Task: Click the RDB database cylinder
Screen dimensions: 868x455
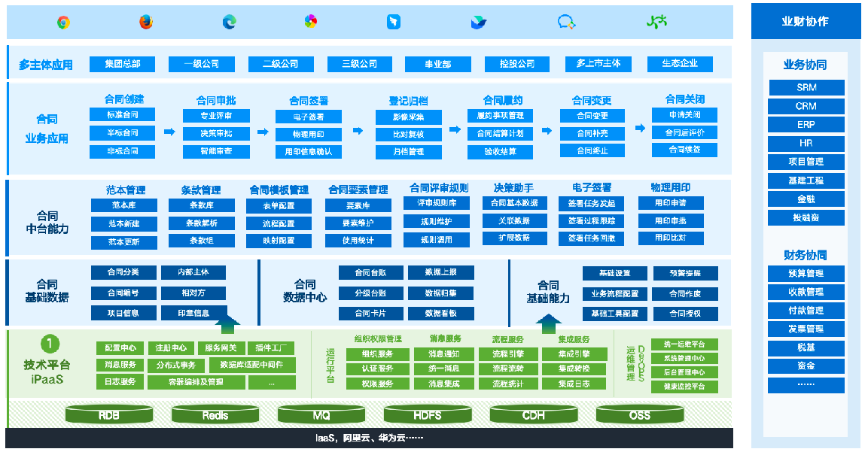Action: [x=109, y=414]
